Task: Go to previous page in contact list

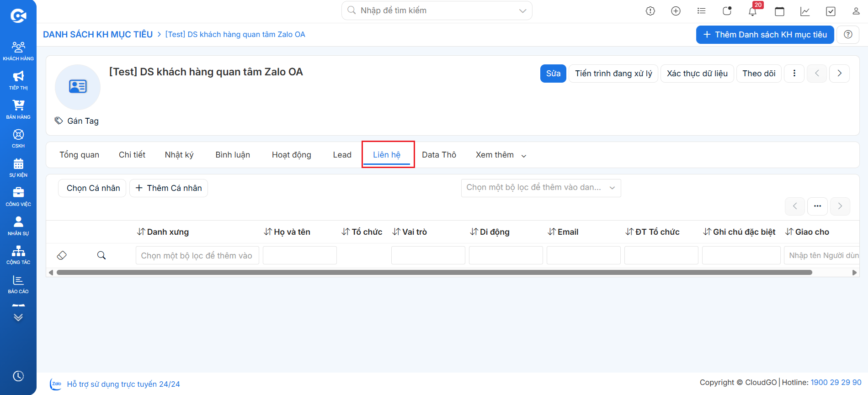Action: [x=795, y=206]
